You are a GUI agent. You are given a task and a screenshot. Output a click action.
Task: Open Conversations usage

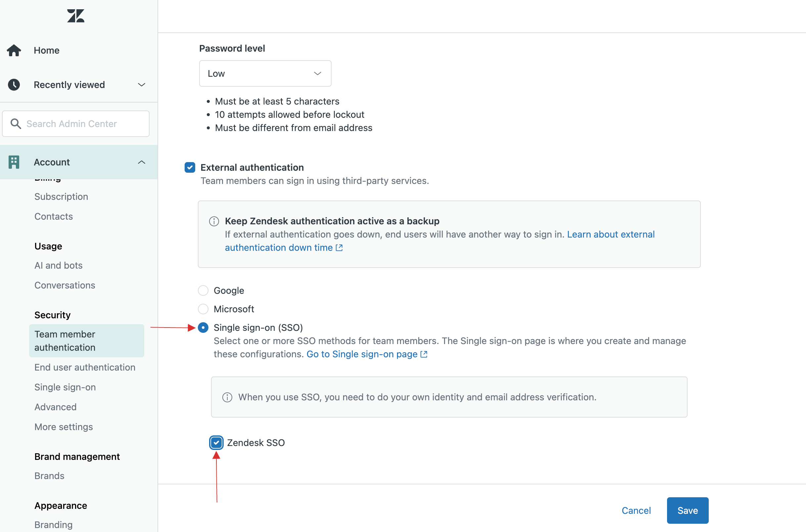tap(65, 285)
